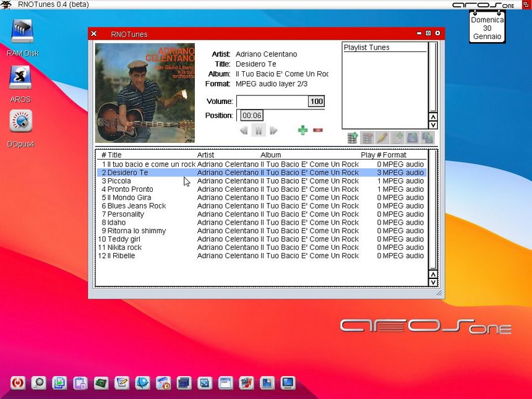The image size is (532, 399).
Task: Select track 11 Nikita rock
Action: pyautogui.click(x=262, y=247)
